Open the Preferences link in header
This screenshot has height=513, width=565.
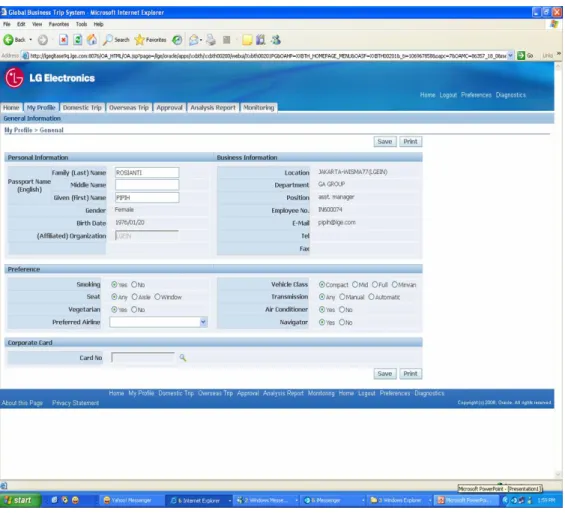pyautogui.click(x=476, y=95)
